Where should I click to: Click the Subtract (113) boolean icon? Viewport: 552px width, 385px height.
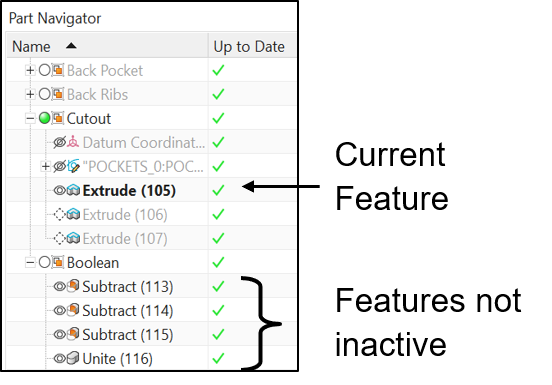[x=73, y=286]
